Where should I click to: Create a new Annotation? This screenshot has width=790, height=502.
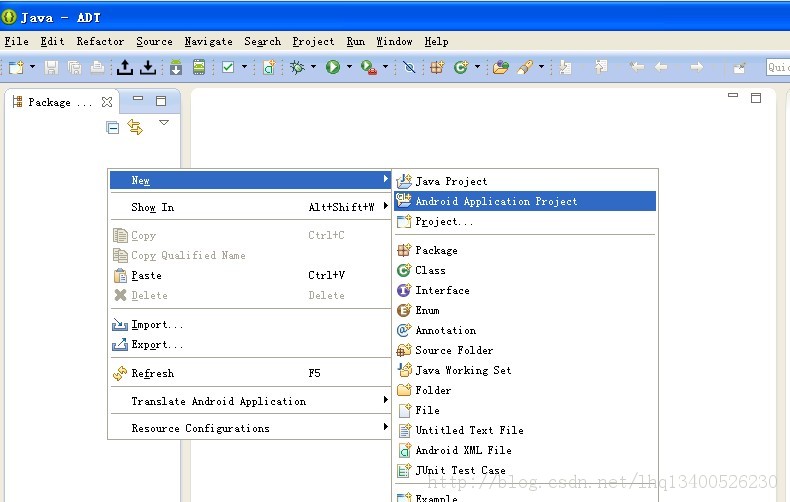525,330
